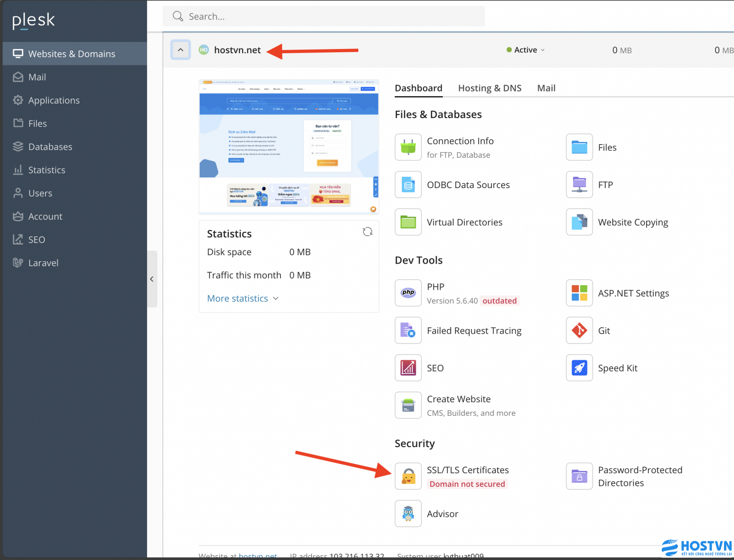Open the SEO chart icon in Dev Tools
Viewport: 734px width, 560px height.
coord(408,367)
